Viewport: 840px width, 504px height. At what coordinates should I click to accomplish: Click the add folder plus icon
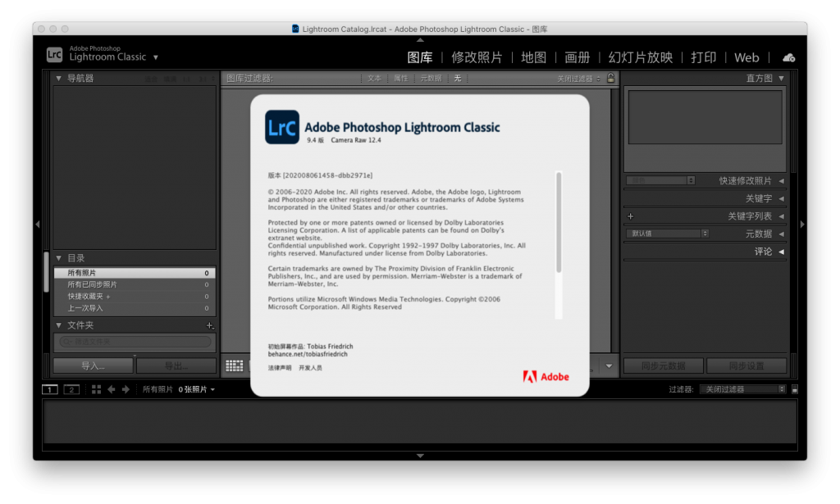210,325
